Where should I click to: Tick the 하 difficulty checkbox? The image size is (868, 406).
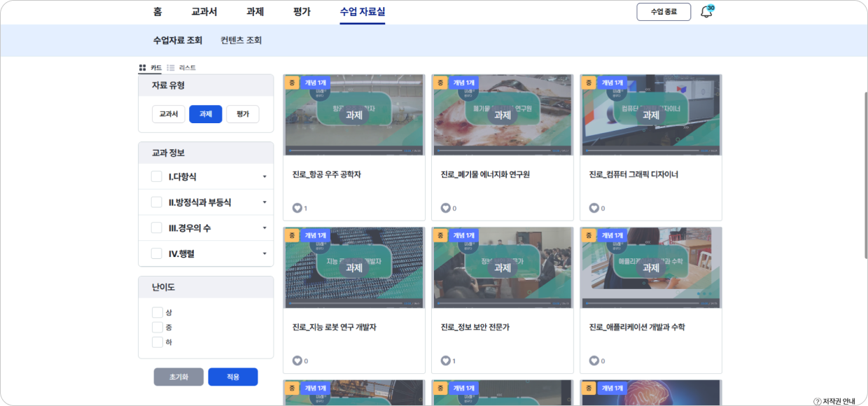(157, 342)
